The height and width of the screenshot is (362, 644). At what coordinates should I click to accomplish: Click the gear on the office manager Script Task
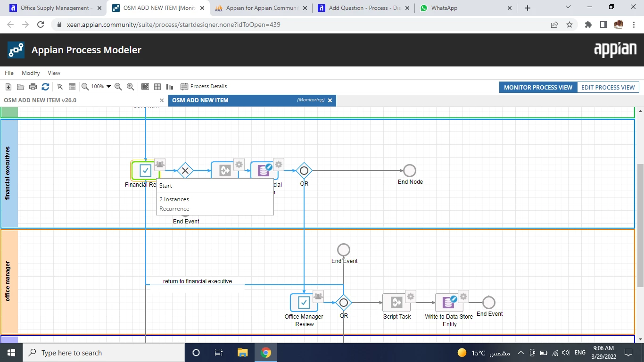click(411, 296)
